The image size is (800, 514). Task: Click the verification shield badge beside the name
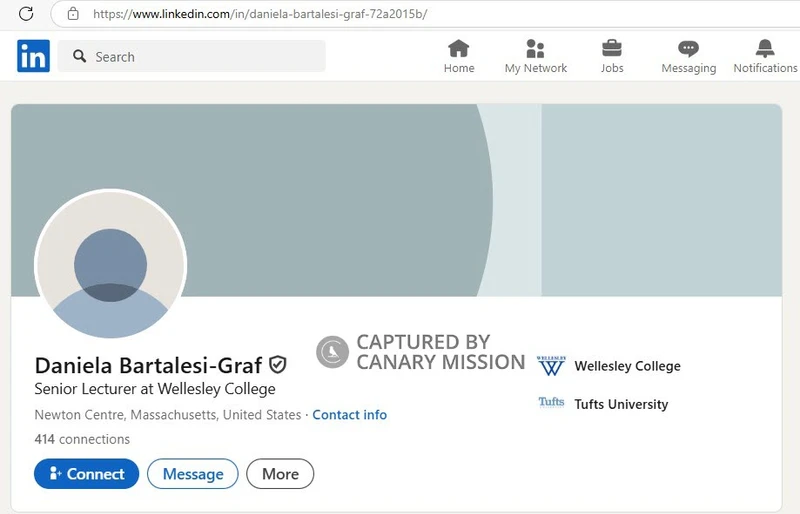pyautogui.click(x=278, y=365)
